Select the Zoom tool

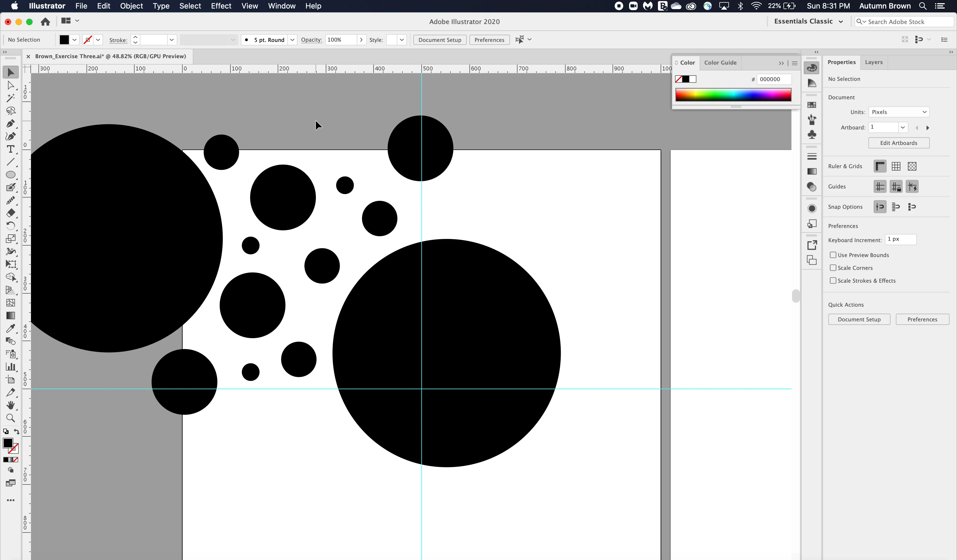point(11,418)
